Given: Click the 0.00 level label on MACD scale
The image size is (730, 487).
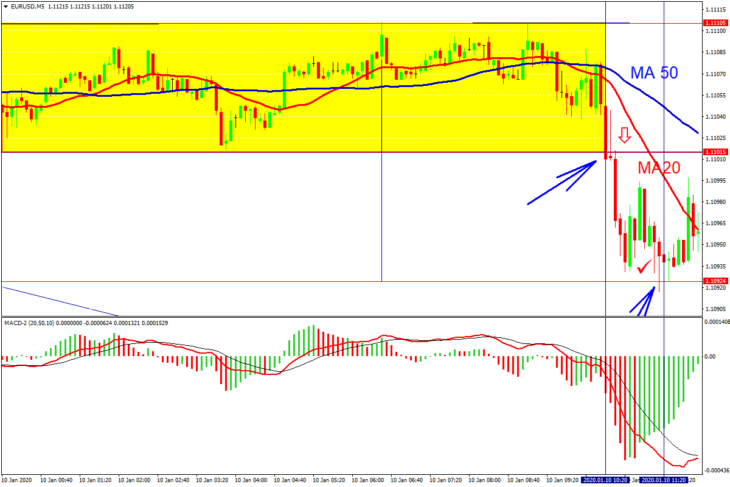Looking at the screenshot, I should tap(710, 357).
